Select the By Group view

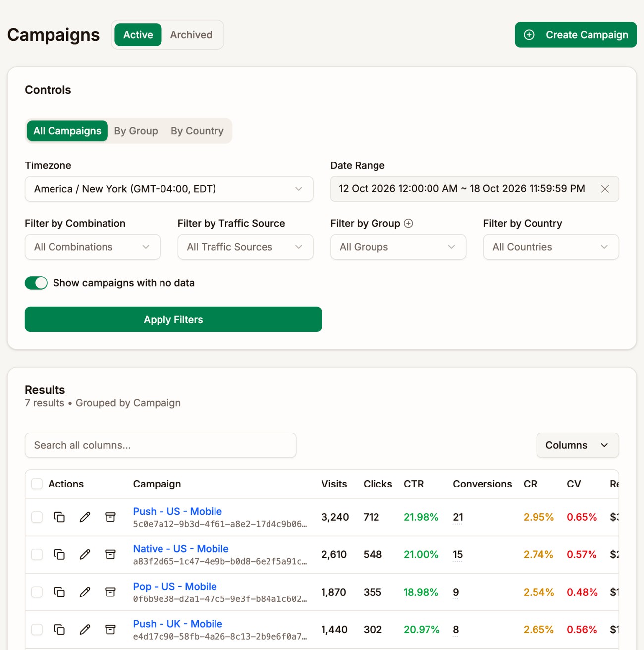(136, 131)
